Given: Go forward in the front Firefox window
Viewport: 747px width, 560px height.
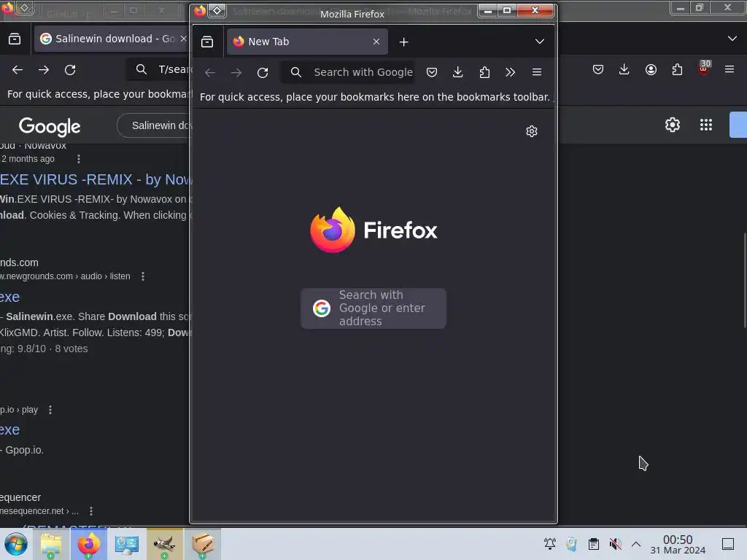Looking at the screenshot, I should (x=236, y=72).
